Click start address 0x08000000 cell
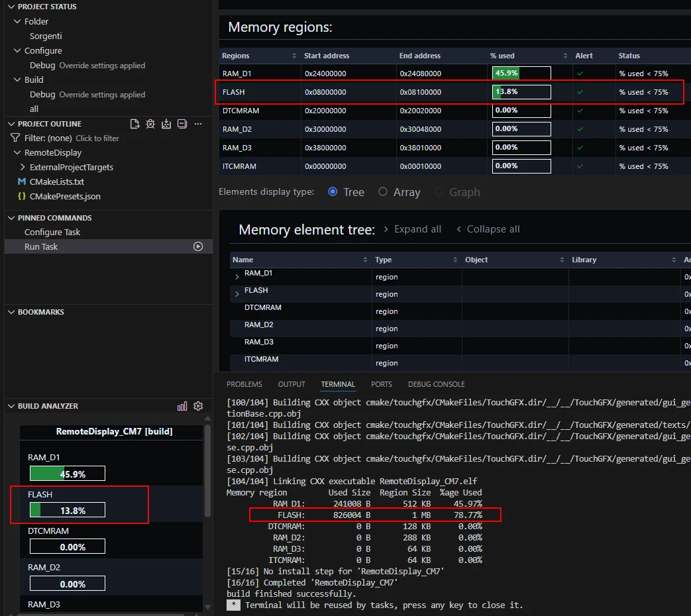This screenshot has width=691, height=616. (326, 92)
